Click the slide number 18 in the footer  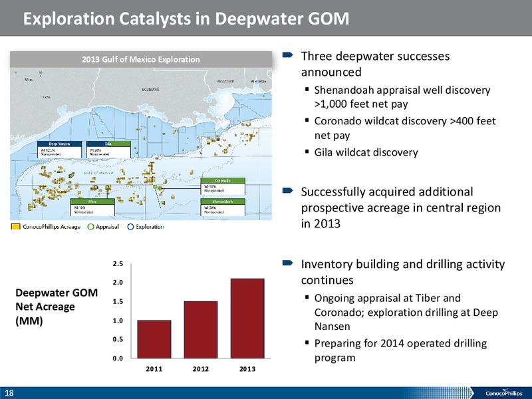coord(9,393)
